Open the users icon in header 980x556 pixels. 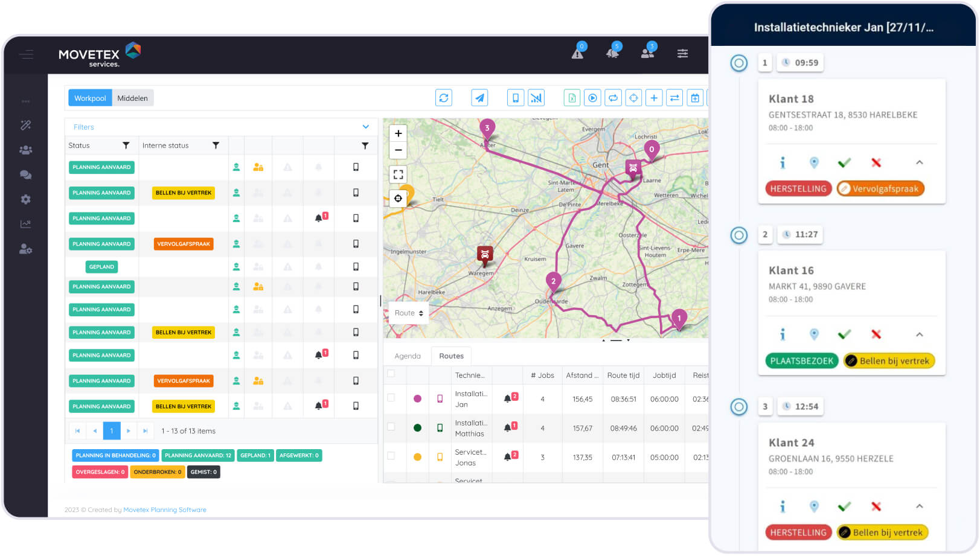click(x=647, y=53)
